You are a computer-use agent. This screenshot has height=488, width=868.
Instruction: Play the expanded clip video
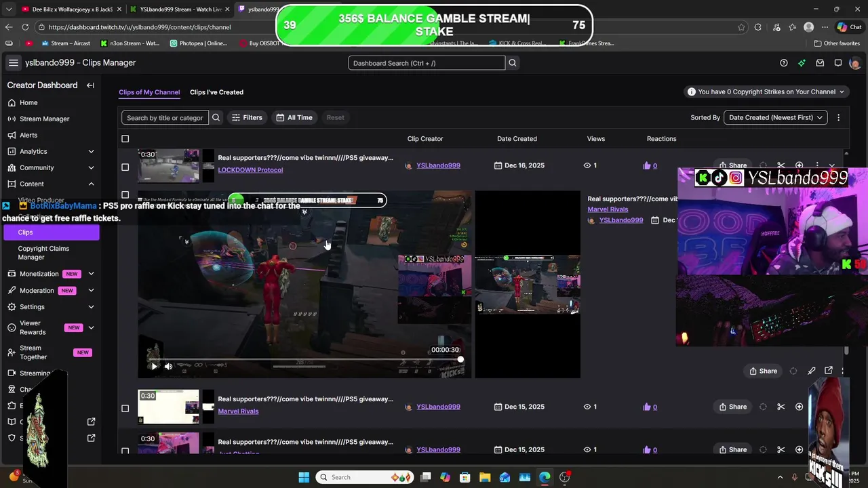click(x=154, y=366)
